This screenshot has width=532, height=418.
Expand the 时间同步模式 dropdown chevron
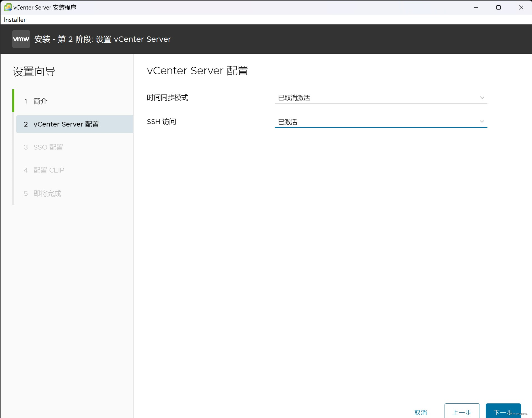[482, 98]
